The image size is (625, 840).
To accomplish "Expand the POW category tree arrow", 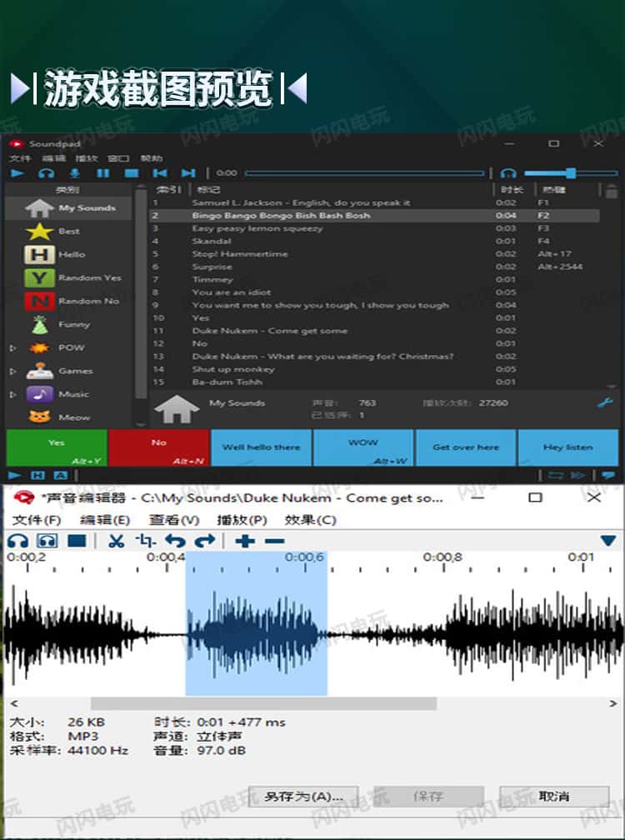I will tap(12, 347).
